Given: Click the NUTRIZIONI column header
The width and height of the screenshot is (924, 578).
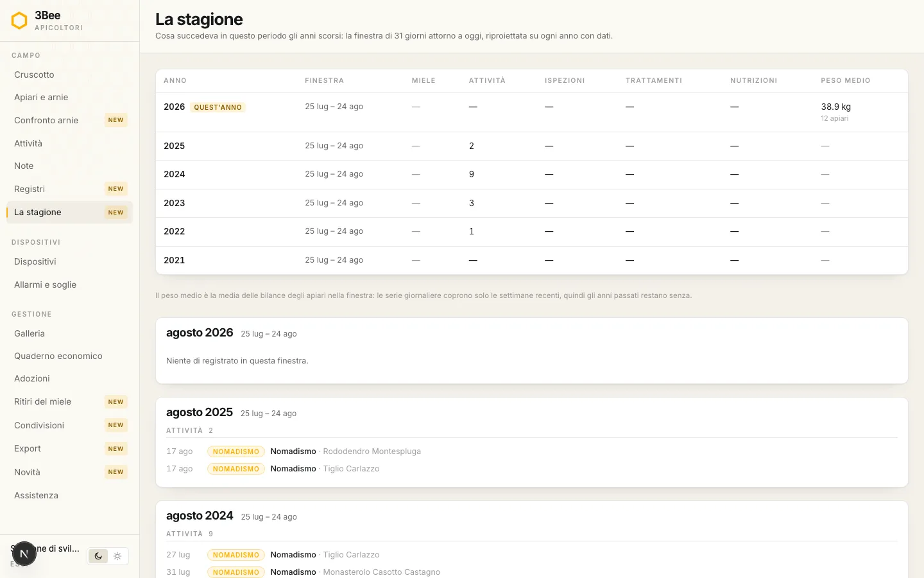Looking at the screenshot, I should point(754,80).
